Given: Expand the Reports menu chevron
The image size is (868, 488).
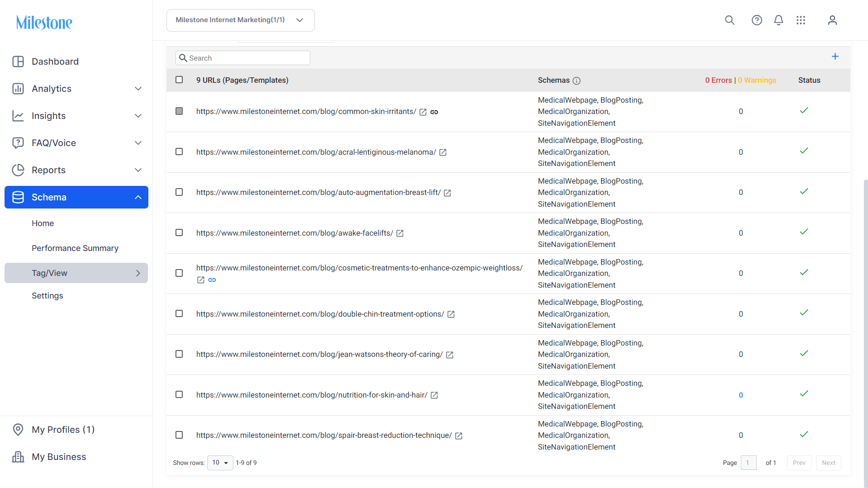Looking at the screenshot, I should [138, 170].
